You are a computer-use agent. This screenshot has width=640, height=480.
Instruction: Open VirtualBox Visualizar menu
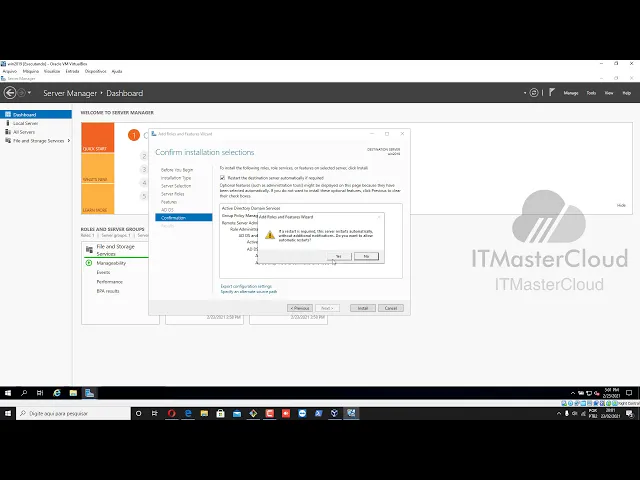52,71
